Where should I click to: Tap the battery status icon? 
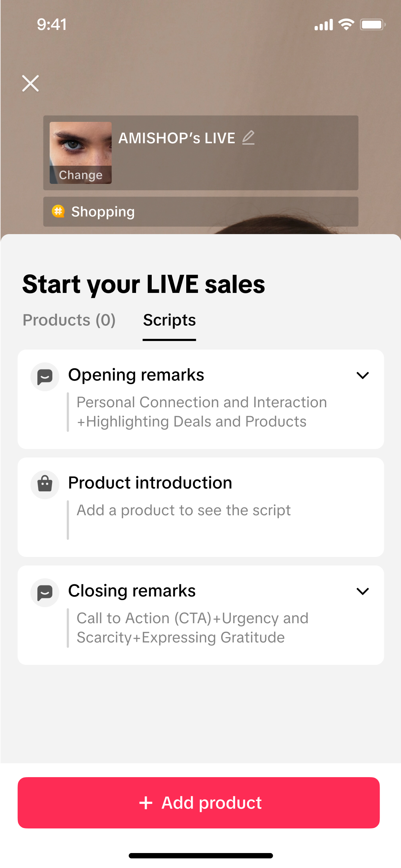click(x=372, y=25)
